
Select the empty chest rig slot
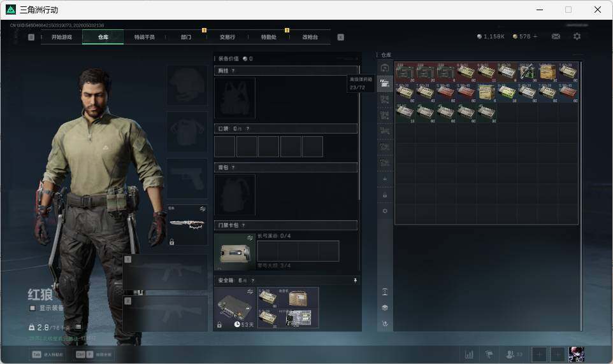click(x=234, y=97)
